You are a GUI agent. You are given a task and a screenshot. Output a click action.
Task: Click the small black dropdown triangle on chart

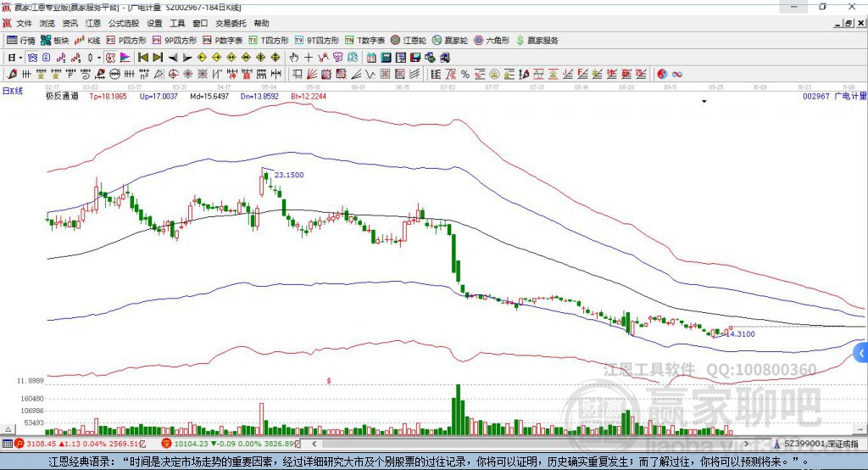click(704, 102)
